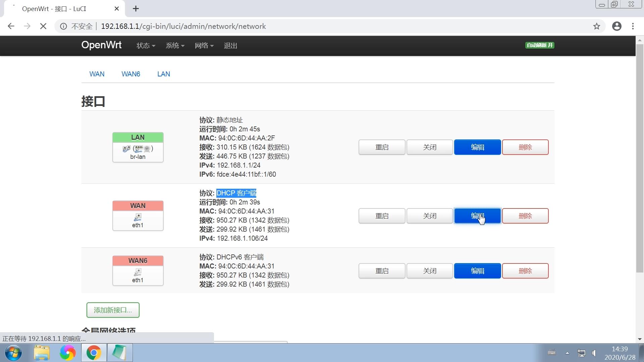The width and height of the screenshot is (644, 362).
Task: Edit the WAN6 interface via 编辑
Action: 477,270
